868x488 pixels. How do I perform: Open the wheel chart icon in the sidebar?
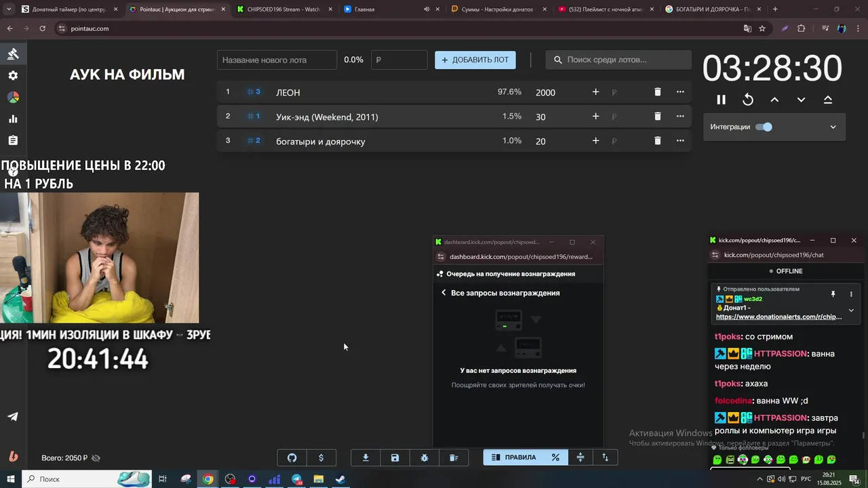13,98
